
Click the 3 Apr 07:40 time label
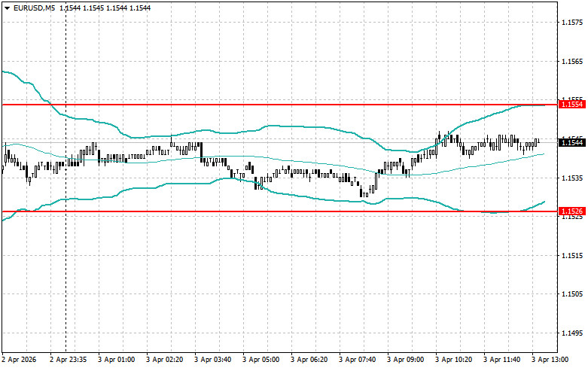358,360
